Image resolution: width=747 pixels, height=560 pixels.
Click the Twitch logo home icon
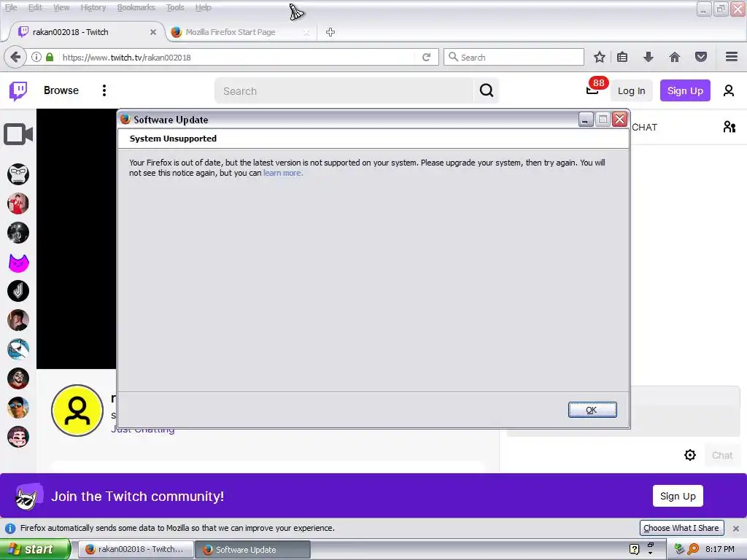click(18, 90)
